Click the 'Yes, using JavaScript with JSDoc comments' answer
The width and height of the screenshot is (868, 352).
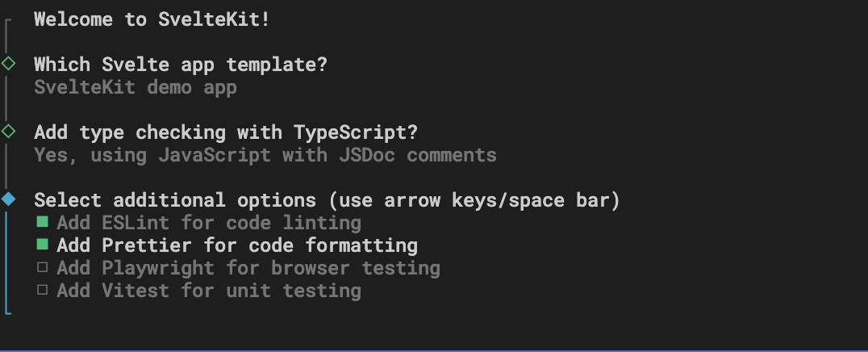(265, 155)
